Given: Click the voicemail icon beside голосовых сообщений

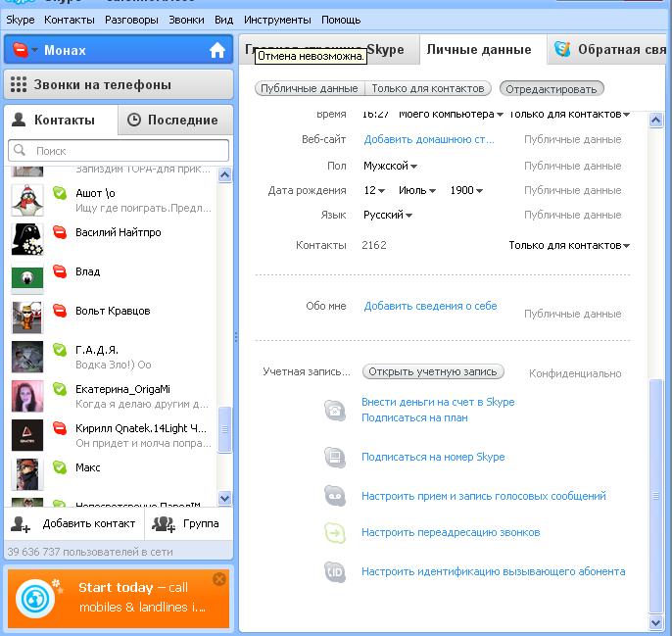Looking at the screenshot, I should [x=335, y=496].
